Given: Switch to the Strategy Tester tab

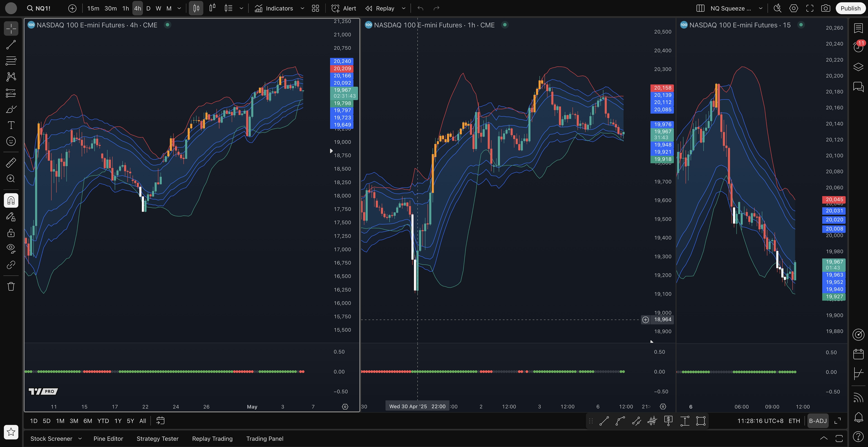Looking at the screenshot, I should [x=157, y=439].
